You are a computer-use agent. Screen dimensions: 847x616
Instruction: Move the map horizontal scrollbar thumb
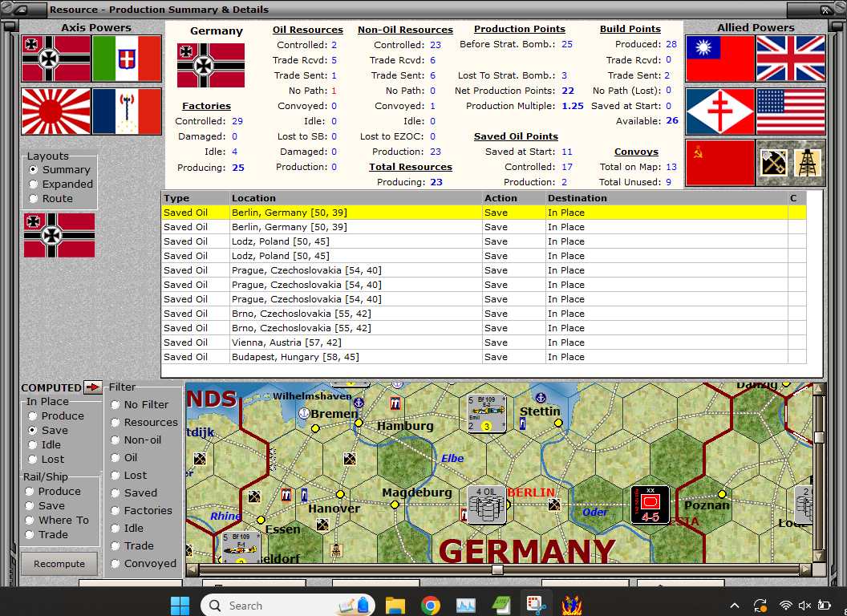[x=497, y=569]
